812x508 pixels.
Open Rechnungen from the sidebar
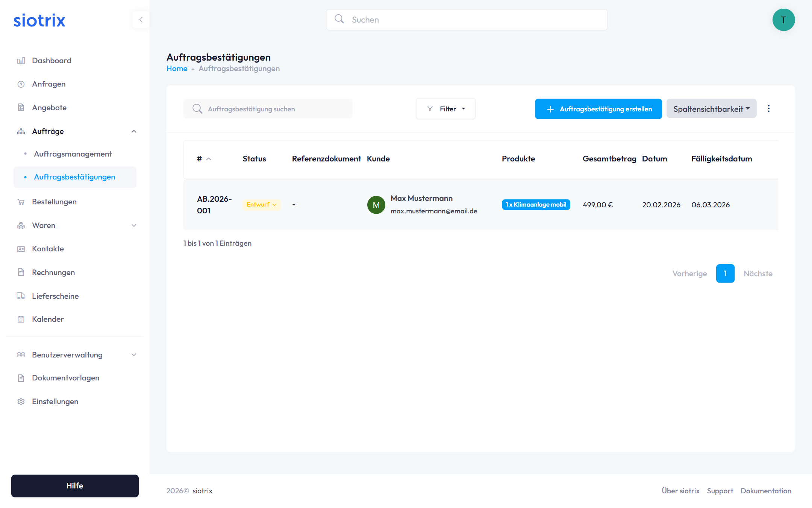pos(53,272)
